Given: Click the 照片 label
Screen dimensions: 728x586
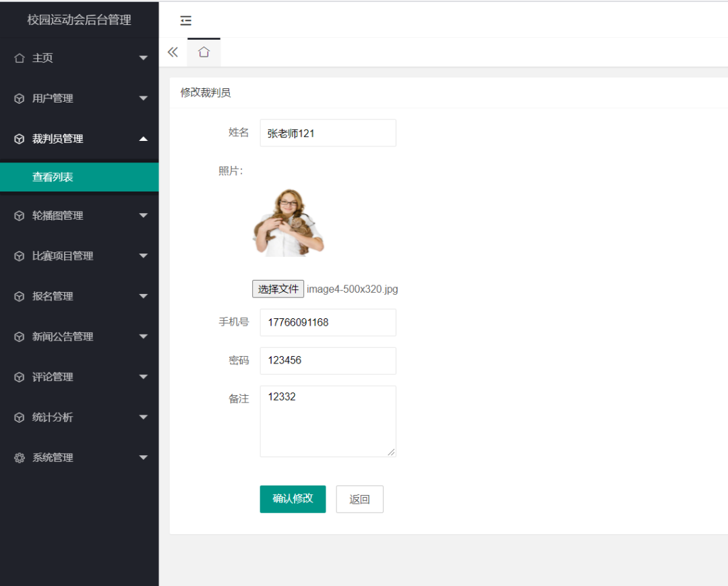Looking at the screenshot, I should [231, 171].
